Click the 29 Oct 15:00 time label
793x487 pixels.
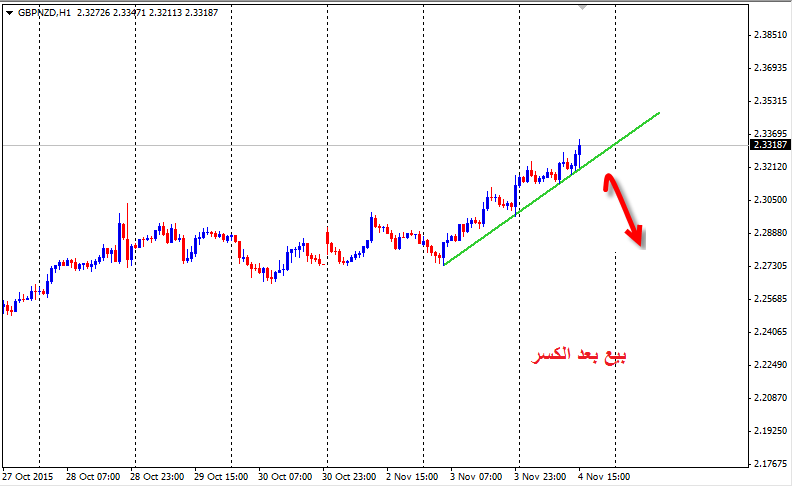tap(221, 476)
